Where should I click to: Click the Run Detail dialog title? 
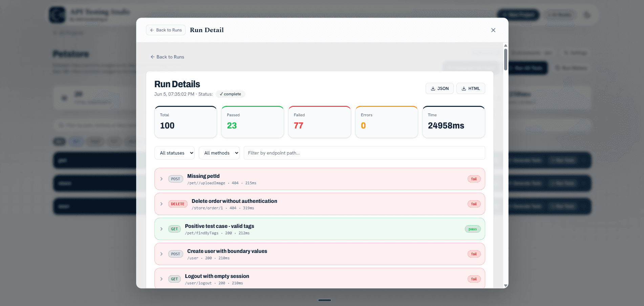207,30
